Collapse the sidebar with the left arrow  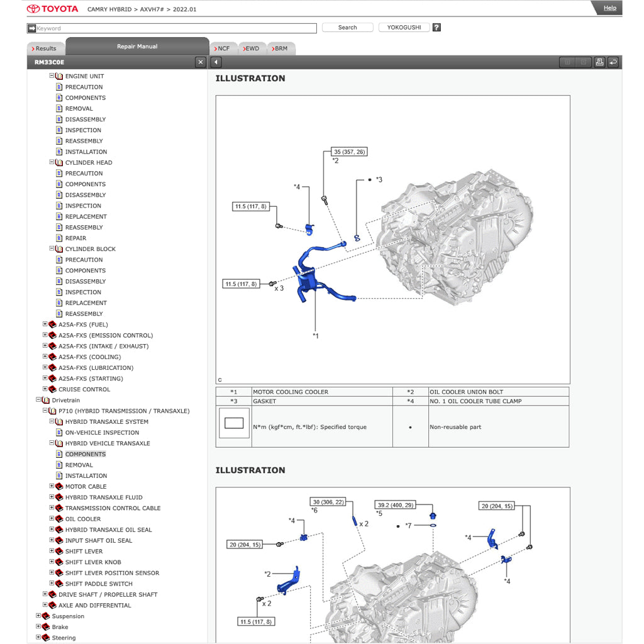pos(216,62)
